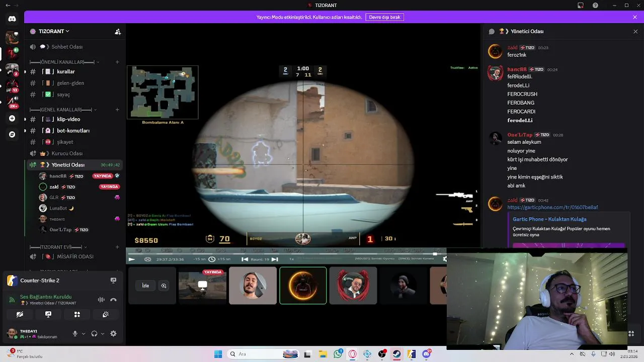Open Discord direct messages home icon
Screen dimensions: 644x362
(x=12, y=19)
